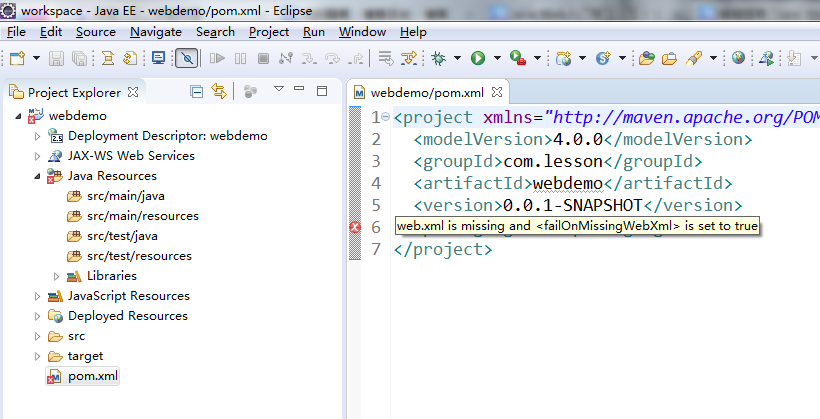Expand JAX-WS Web Services node
This screenshot has height=419, width=820.
pos(37,156)
